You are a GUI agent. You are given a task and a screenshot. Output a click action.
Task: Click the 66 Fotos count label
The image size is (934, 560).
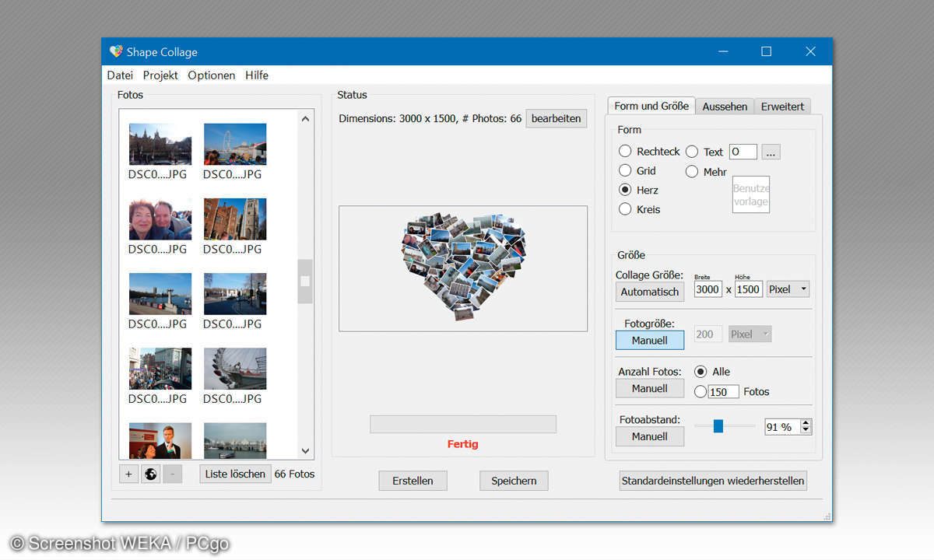click(295, 474)
